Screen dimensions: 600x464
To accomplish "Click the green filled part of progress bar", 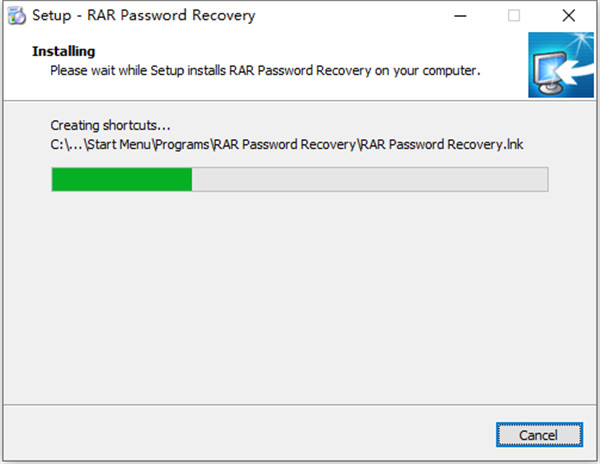I will pos(121,179).
